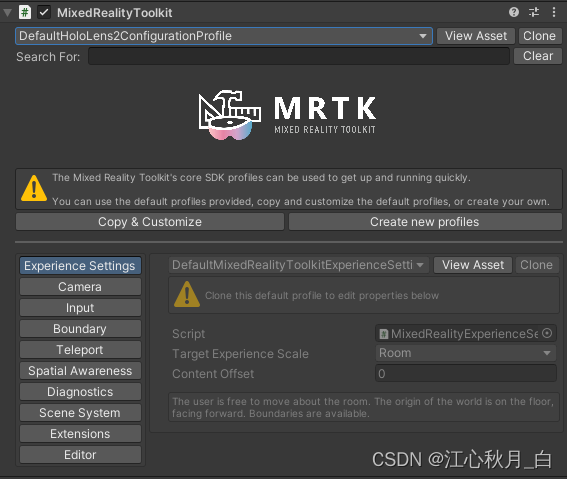Open the Extensions tab
The width and height of the screenshot is (567, 479).
[x=80, y=433]
